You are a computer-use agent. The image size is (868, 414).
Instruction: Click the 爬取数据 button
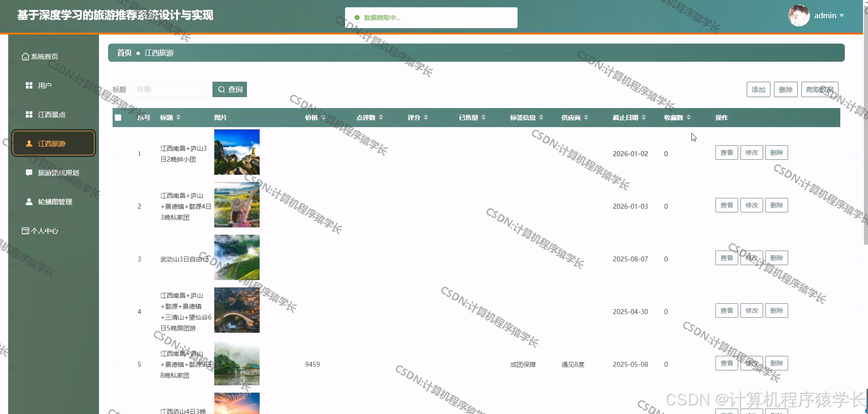pos(819,89)
